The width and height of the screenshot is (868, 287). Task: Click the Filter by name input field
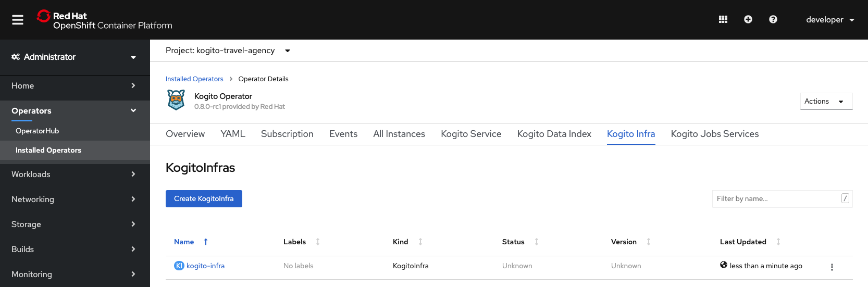(x=782, y=198)
